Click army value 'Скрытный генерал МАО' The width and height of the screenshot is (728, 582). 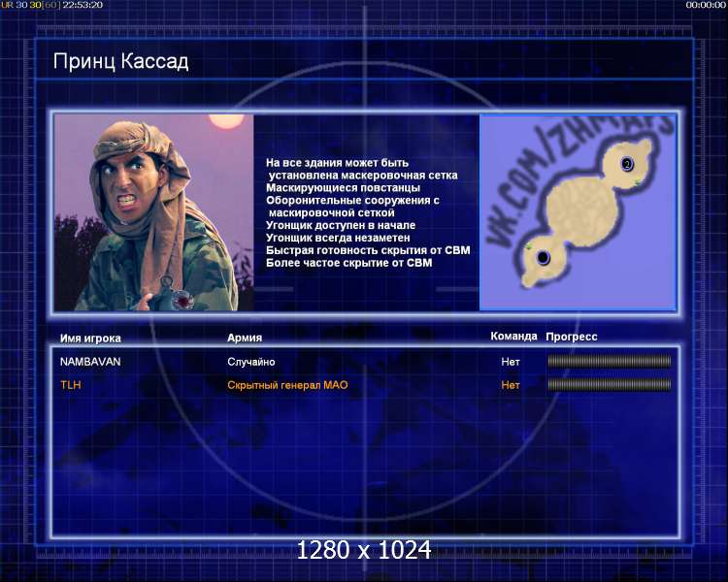pos(287,385)
